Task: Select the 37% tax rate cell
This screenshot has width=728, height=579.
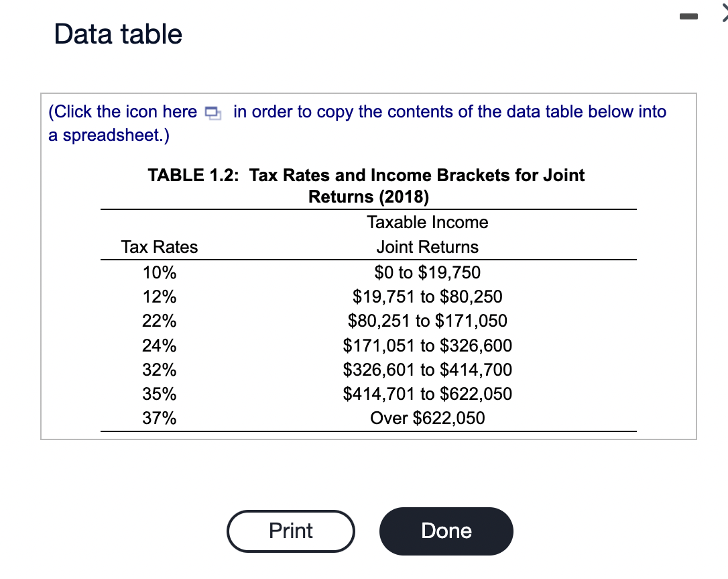Action: coord(160,418)
